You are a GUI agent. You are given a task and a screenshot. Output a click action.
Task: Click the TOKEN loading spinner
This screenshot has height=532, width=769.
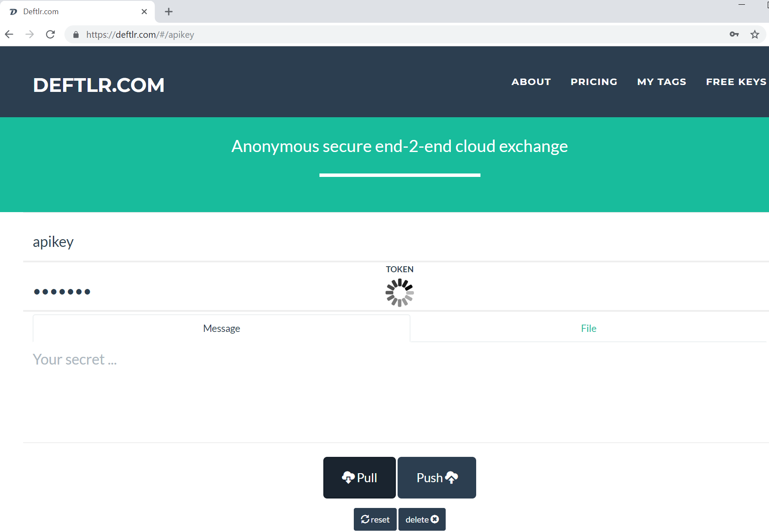coord(400,293)
